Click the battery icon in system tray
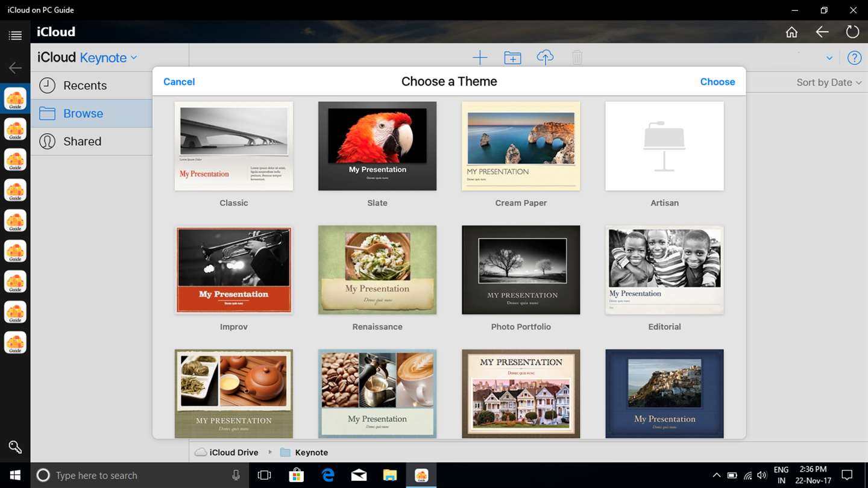868x488 pixels. coord(732,475)
